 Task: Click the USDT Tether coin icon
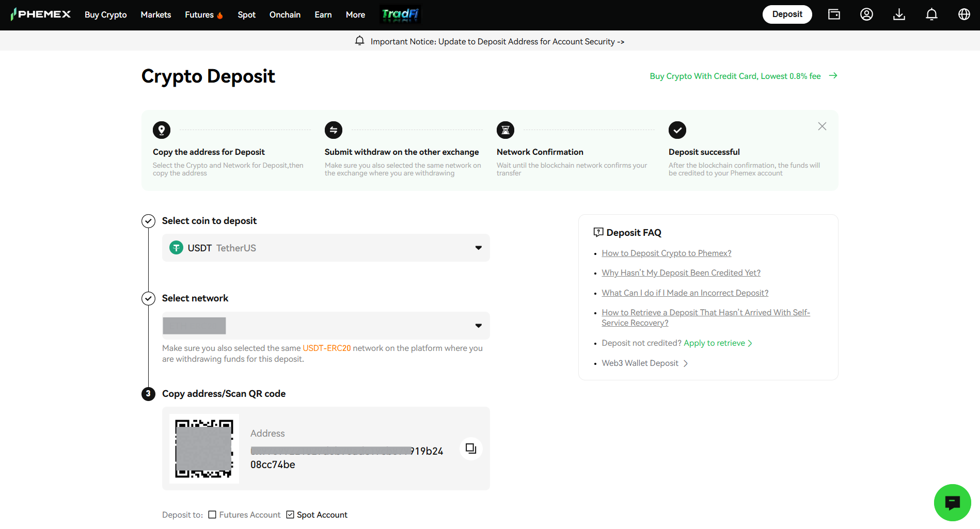pyautogui.click(x=176, y=248)
